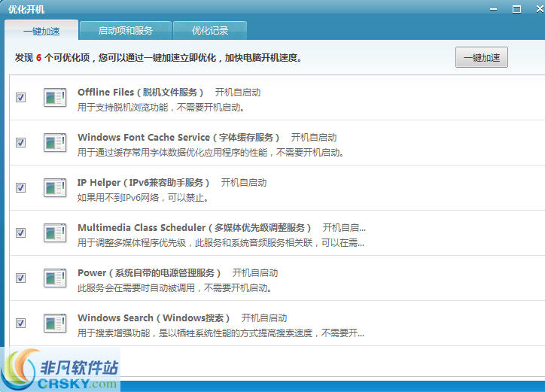Click the Offline Files service icon
This screenshot has height=392, width=545.
point(55,97)
